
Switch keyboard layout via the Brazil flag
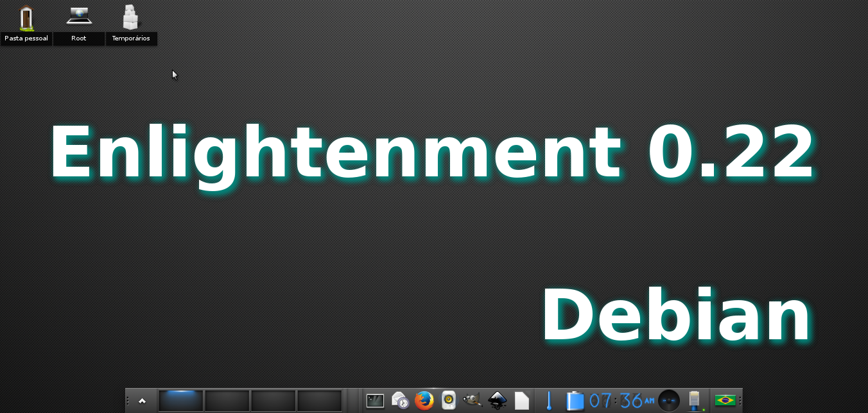725,400
